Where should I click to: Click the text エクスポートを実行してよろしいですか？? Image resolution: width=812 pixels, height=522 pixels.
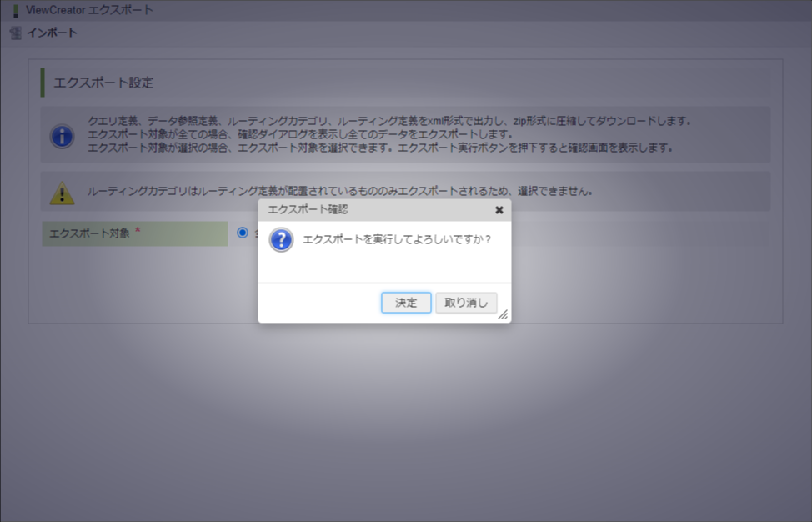click(x=397, y=240)
